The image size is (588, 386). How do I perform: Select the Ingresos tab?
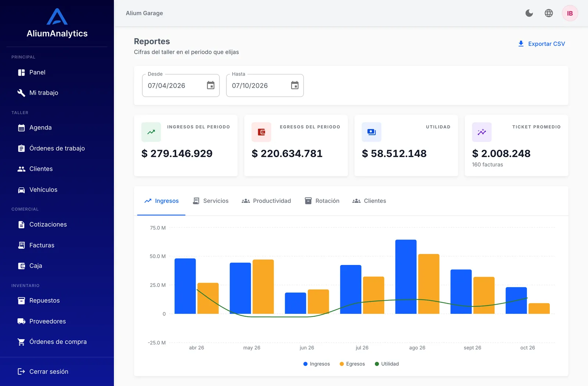(161, 201)
